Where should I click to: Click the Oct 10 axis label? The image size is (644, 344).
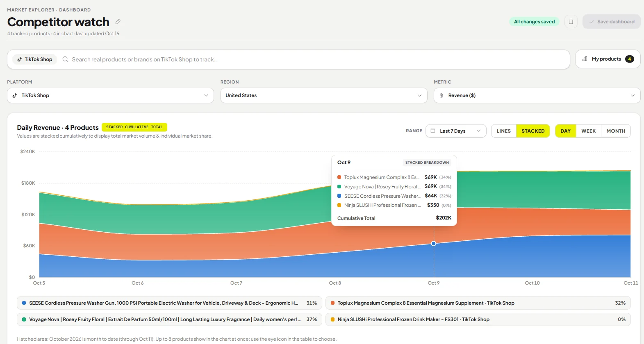532,283
